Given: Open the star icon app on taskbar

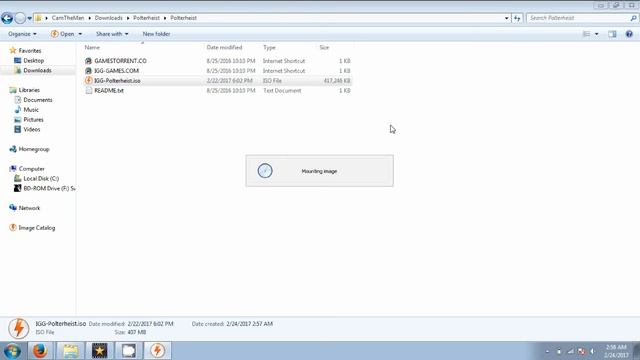Looking at the screenshot, I should (99, 351).
